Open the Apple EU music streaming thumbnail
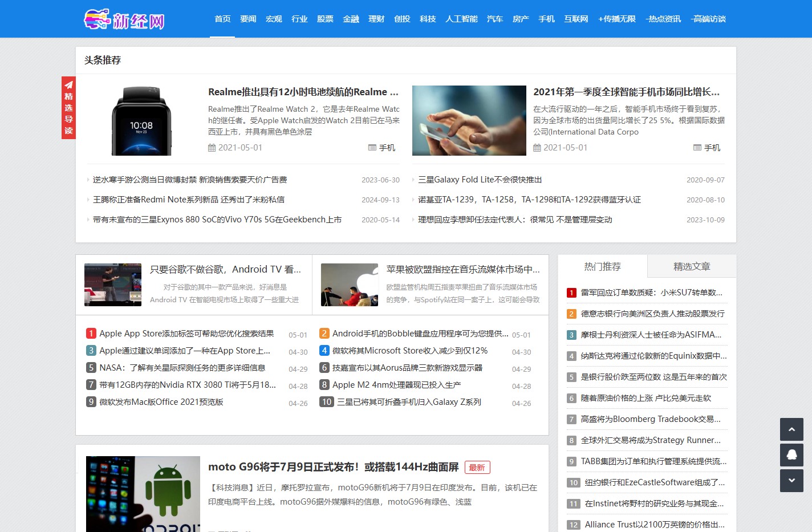 [x=350, y=285]
